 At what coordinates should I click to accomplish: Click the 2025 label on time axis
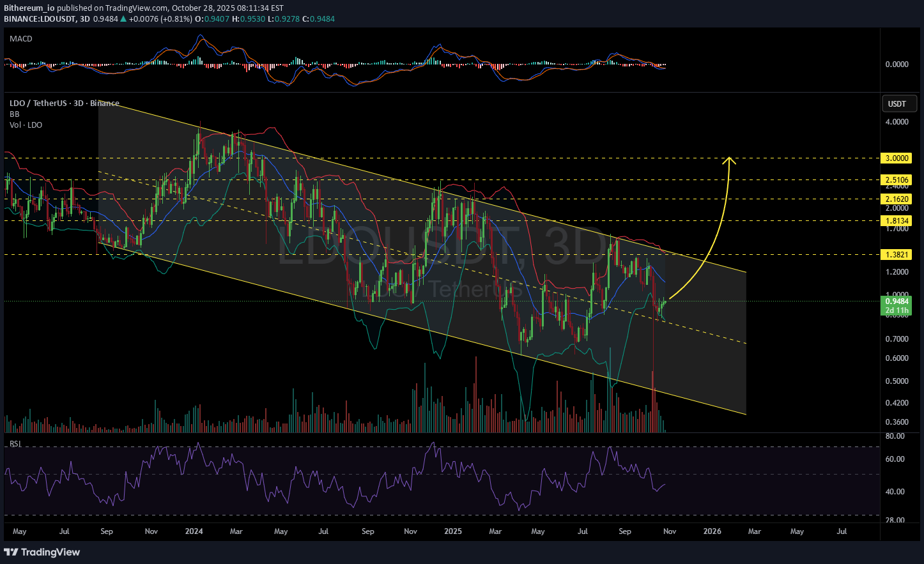point(452,531)
